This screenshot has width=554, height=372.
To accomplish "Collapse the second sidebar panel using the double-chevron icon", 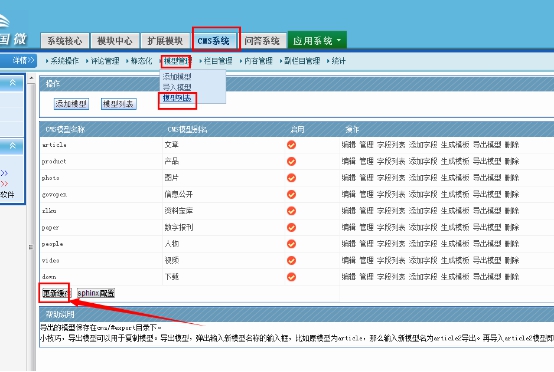I will point(13,146).
